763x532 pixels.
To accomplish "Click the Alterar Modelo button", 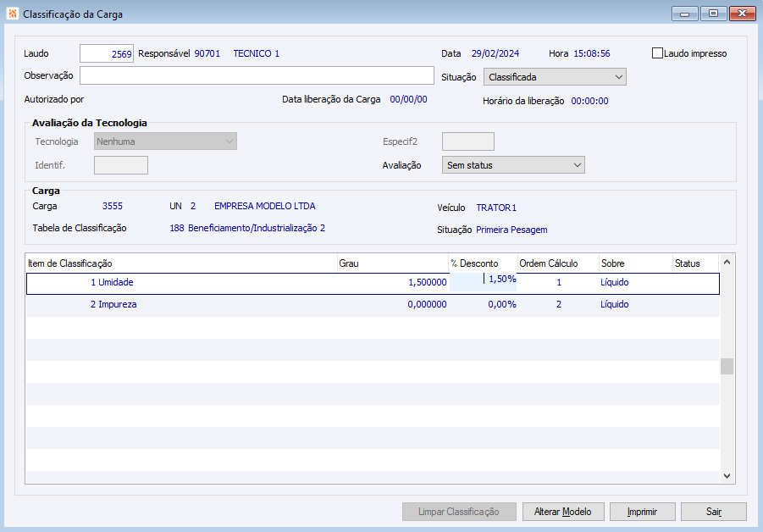I will (x=563, y=512).
